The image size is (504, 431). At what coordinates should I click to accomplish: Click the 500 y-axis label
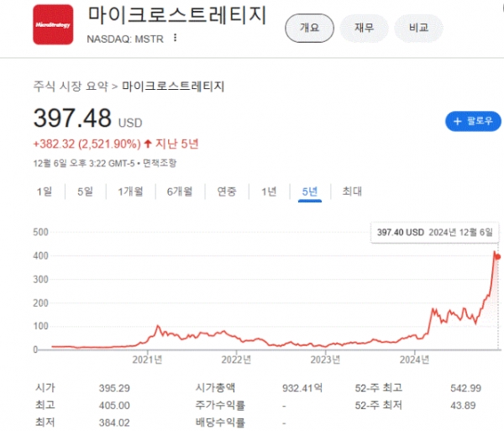coord(40,232)
